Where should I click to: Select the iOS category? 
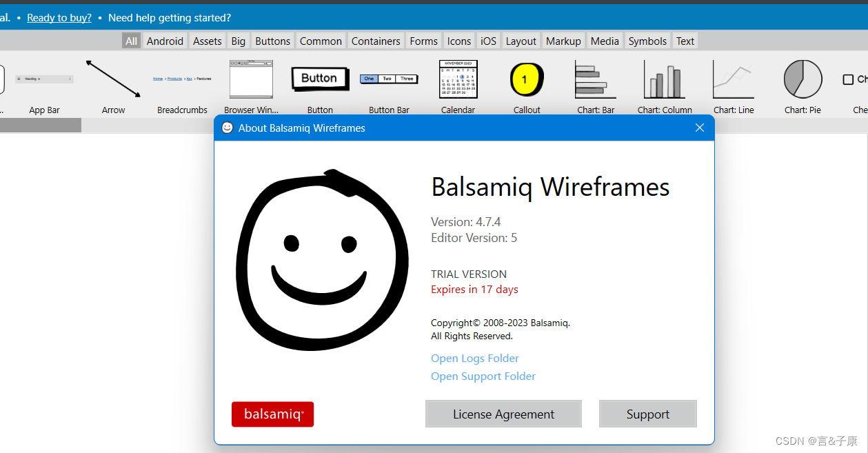[488, 41]
